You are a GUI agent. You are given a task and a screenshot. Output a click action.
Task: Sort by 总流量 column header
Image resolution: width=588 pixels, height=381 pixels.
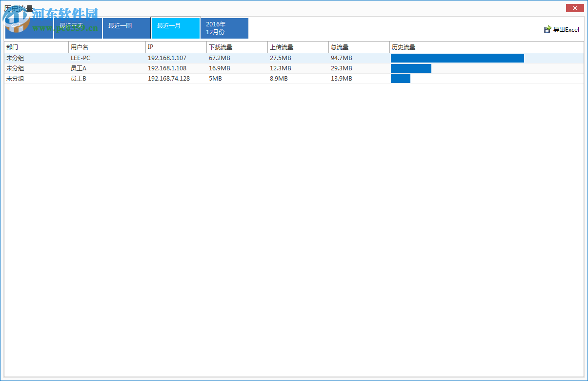pos(359,47)
